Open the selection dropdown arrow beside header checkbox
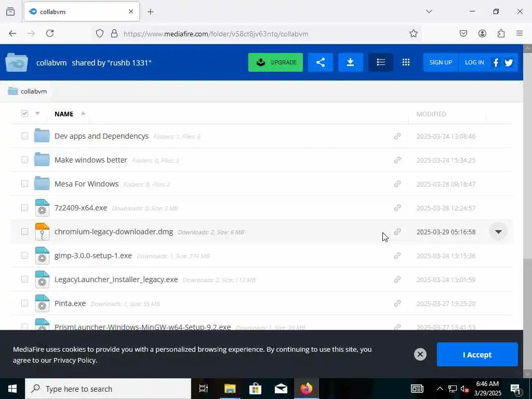Screen dimensions: 532x399 click(37, 113)
